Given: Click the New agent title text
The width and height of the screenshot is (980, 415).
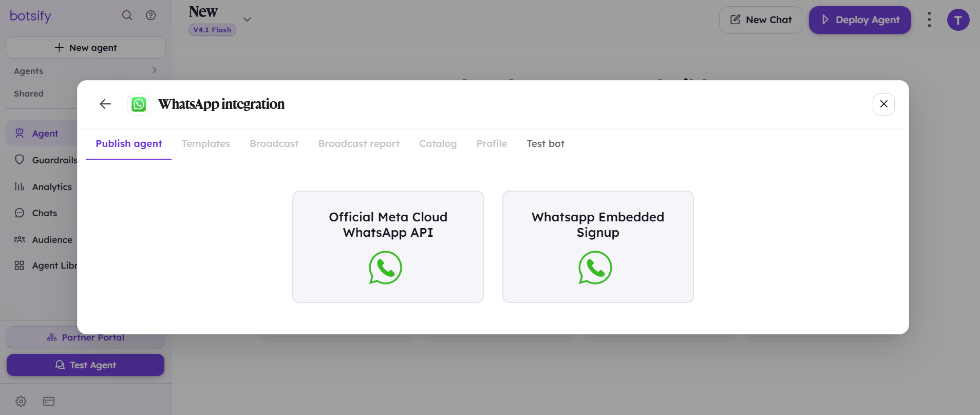Looking at the screenshot, I should point(203,11).
